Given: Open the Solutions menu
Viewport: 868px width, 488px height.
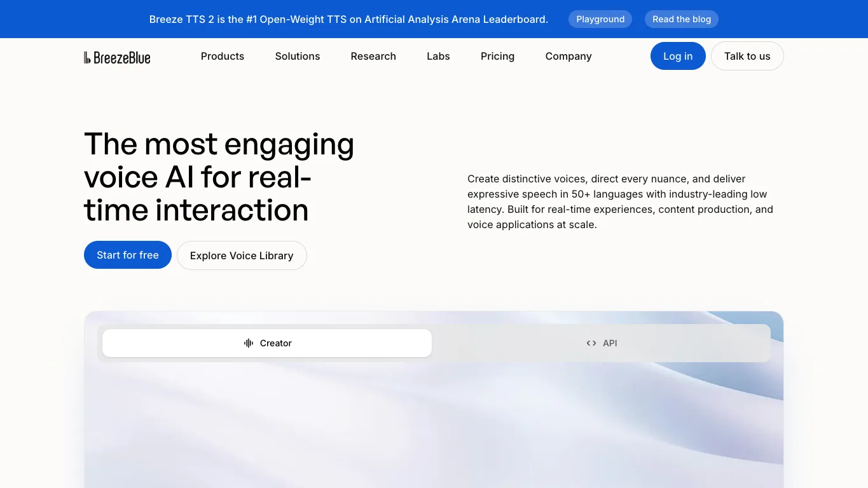Looking at the screenshot, I should pos(298,56).
